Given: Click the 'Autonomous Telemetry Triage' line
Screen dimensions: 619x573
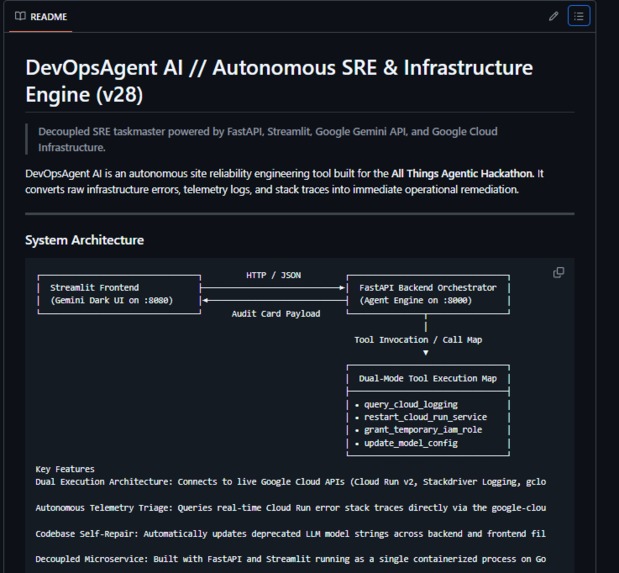Looking at the screenshot, I should click(291, 508).
